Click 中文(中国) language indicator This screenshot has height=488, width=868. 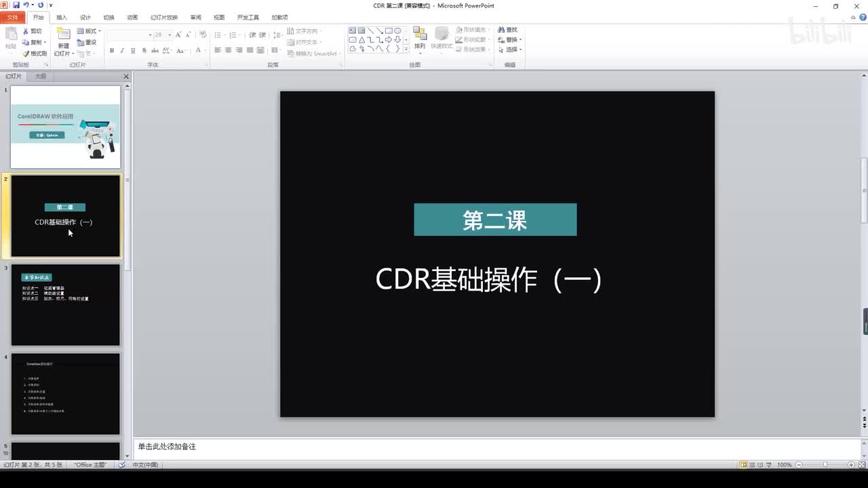tap(145, 465)
